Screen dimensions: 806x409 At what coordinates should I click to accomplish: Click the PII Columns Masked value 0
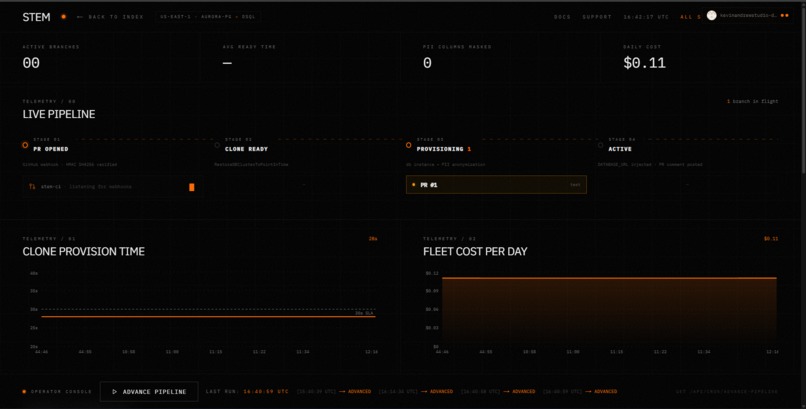427,63
